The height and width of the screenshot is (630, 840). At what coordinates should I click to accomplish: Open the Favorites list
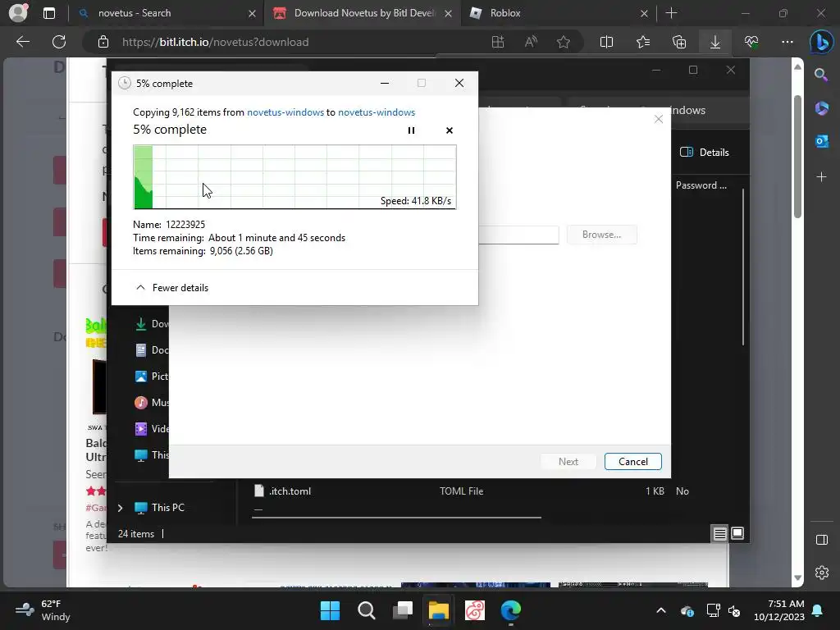(643, 42)
